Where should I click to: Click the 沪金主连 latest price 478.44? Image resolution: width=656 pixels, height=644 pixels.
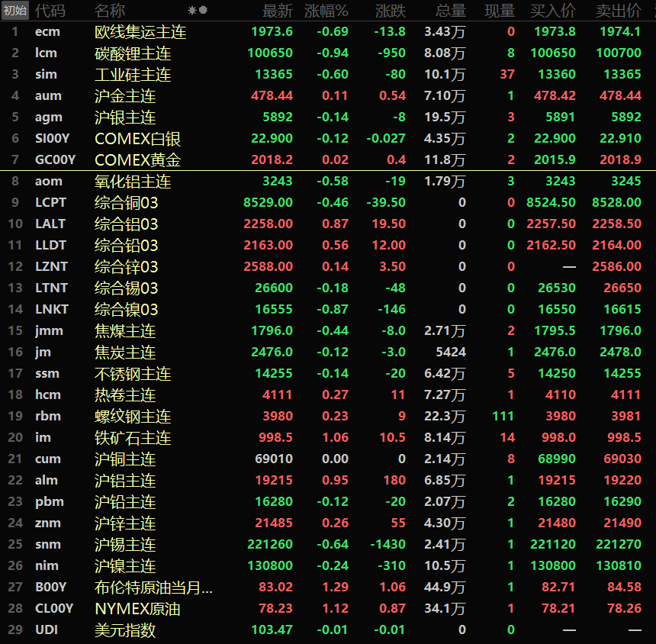[271, 96]
